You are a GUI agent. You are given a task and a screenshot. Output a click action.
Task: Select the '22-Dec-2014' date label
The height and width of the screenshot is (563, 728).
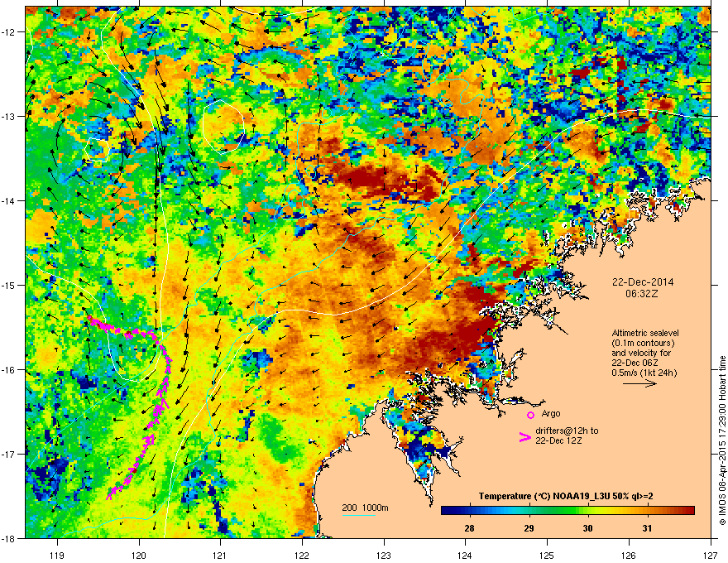coord(643,282)
